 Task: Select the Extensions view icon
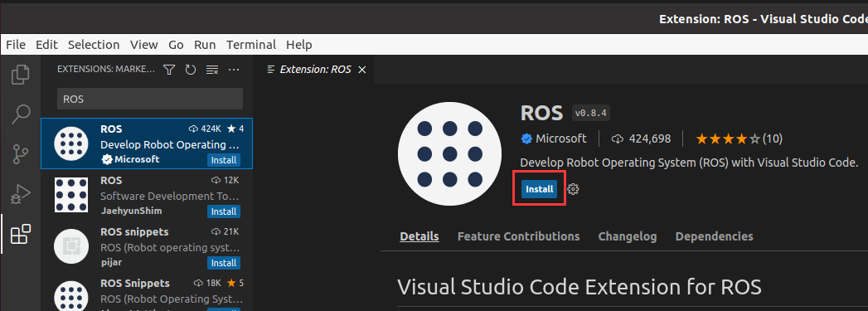21,235
